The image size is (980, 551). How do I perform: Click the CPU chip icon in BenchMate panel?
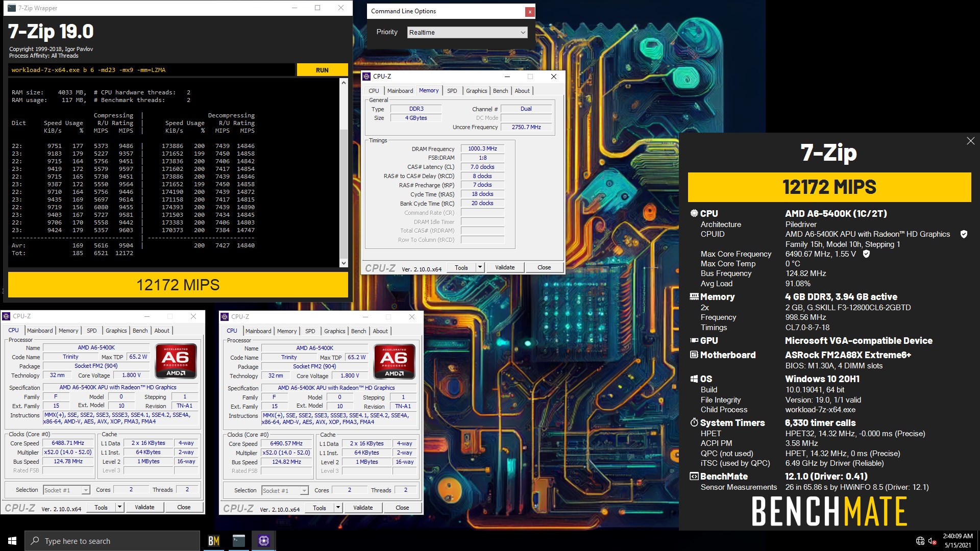point(694,213)
